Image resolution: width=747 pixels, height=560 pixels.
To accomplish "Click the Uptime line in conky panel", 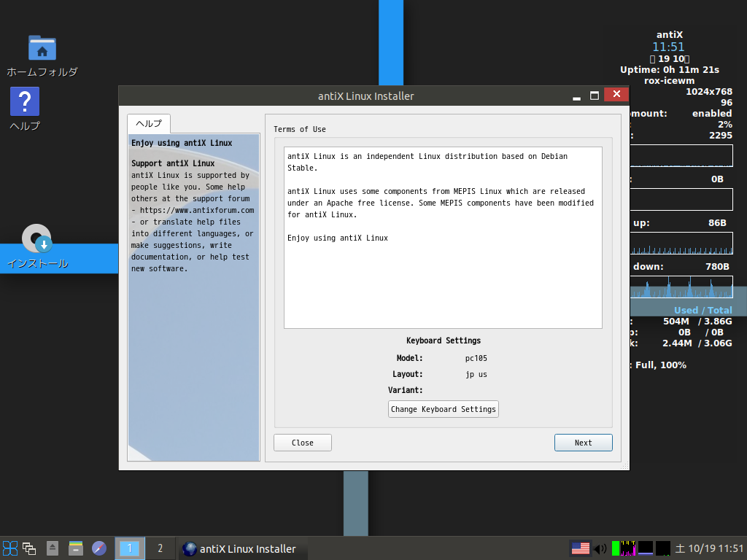I will pyautogui.click(x=670, y=70).
